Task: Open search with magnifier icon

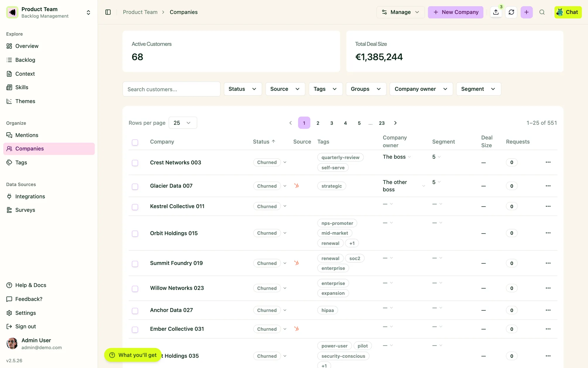Action: click(542, 12)
